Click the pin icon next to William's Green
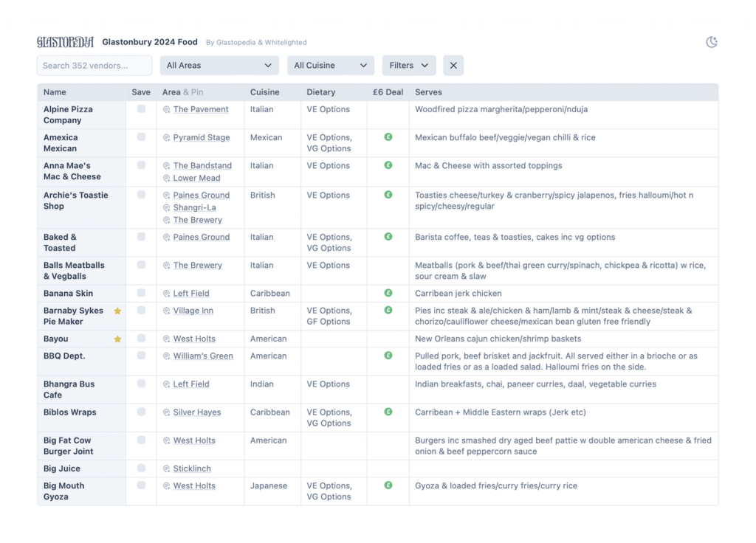This screenshot has height=543, width=756. pos(166,356)
